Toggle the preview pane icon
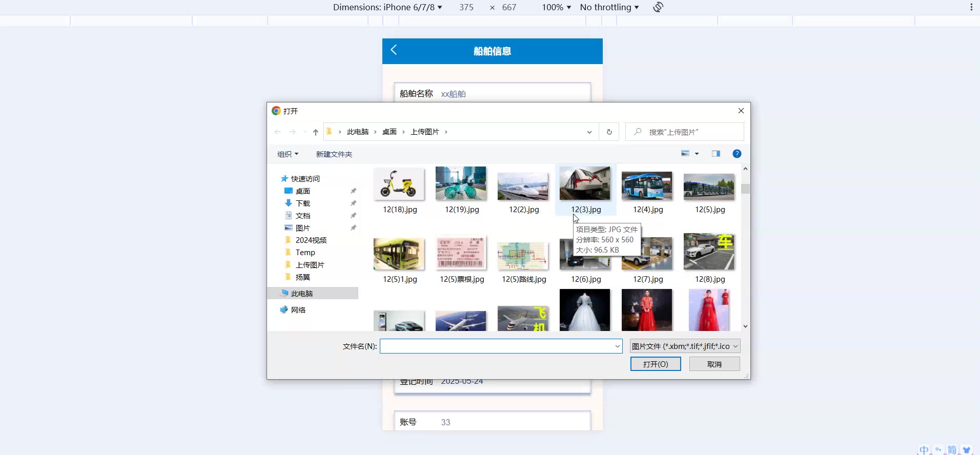 pyautogui.click(x=716, y=154)
